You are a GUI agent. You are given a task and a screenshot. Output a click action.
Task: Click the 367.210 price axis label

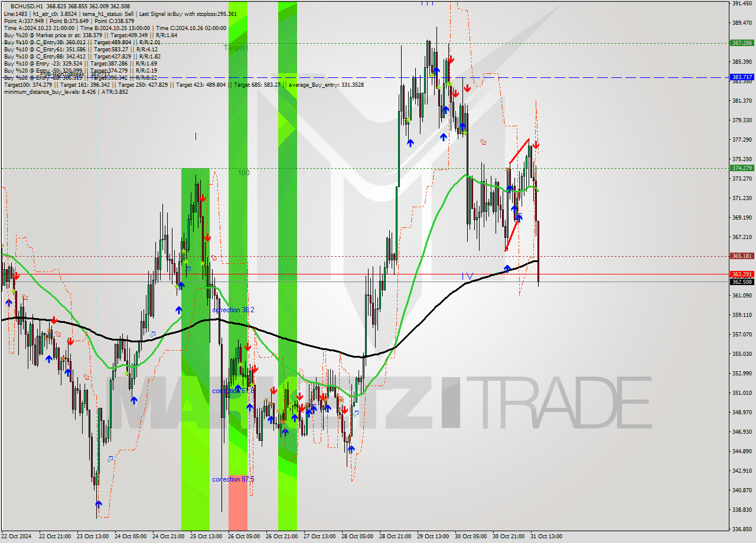(x=742, y=237)
